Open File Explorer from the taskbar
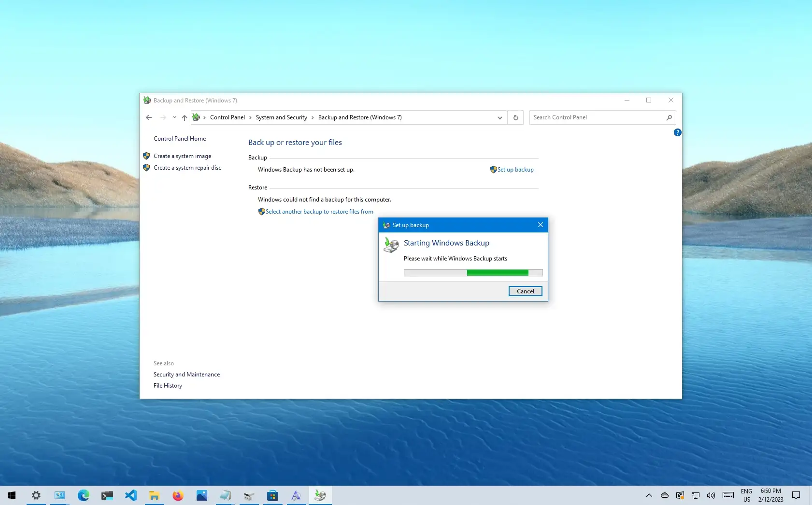 click(154, 495)
